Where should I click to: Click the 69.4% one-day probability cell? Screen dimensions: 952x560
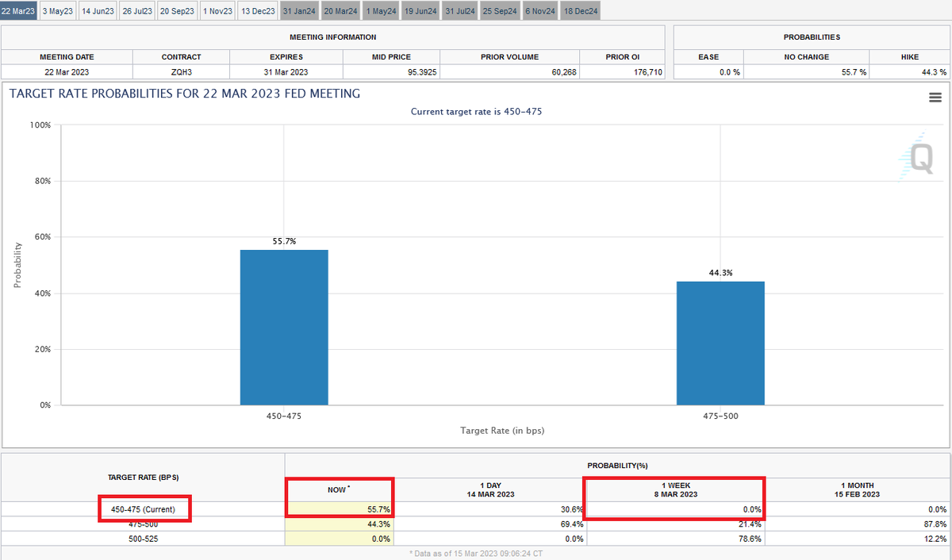[489, 524]
